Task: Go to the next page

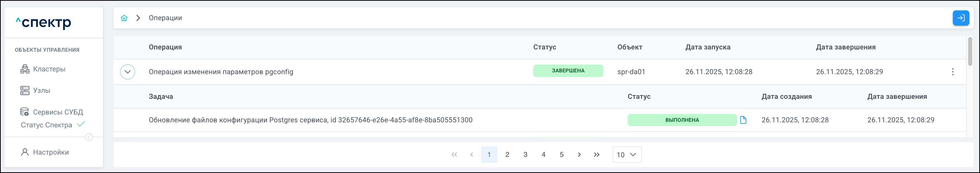Action: tap(579, 155)
